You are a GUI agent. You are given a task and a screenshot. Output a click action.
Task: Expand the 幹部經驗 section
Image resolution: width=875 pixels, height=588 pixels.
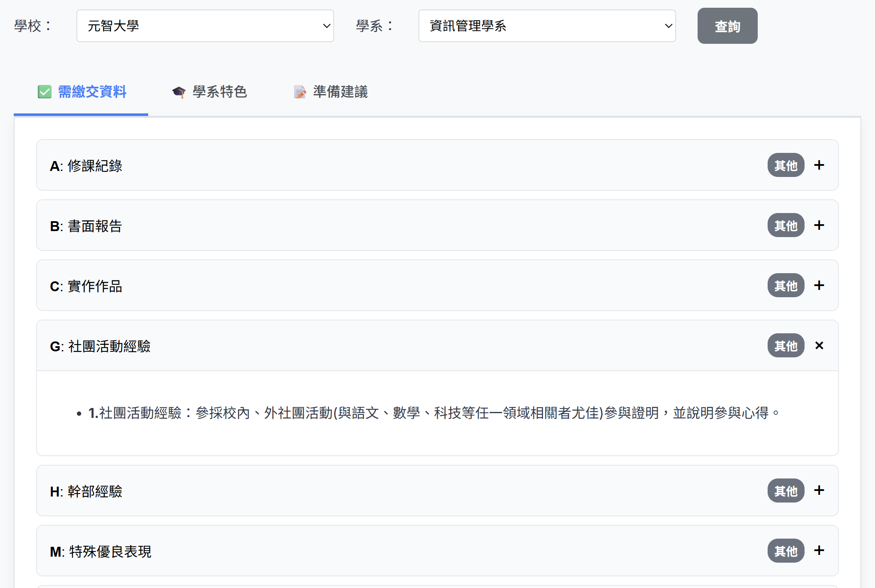819,491
